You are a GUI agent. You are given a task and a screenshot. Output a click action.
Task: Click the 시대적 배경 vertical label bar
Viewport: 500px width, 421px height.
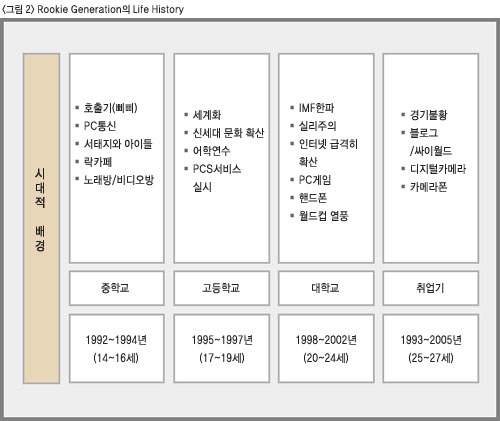(x=41, y=218)
